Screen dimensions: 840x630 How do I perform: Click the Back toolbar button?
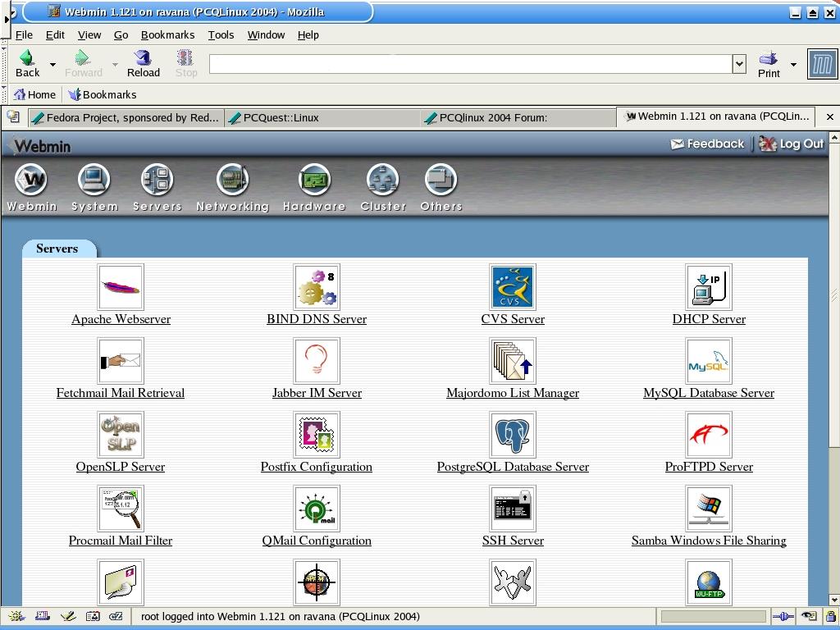[27, 64]
